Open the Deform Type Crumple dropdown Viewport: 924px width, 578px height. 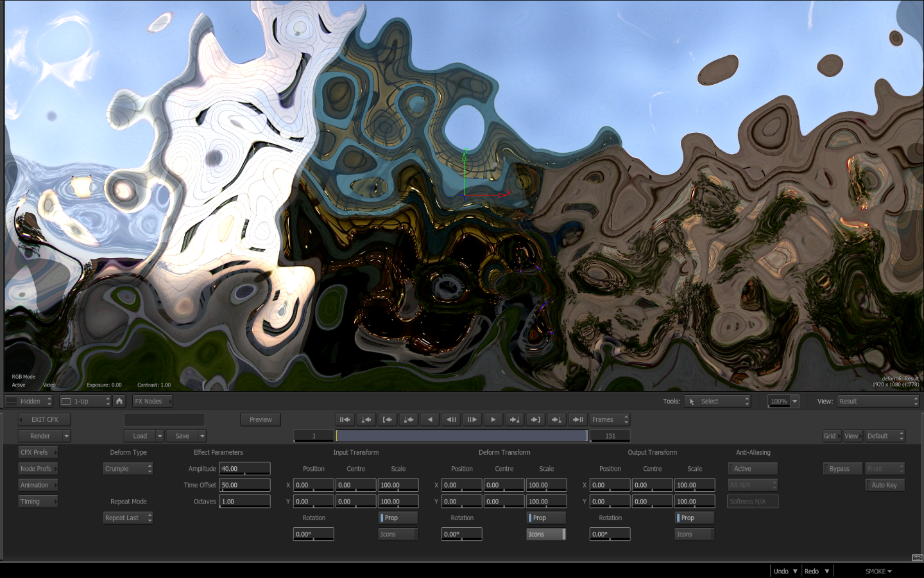pos(128,469)
